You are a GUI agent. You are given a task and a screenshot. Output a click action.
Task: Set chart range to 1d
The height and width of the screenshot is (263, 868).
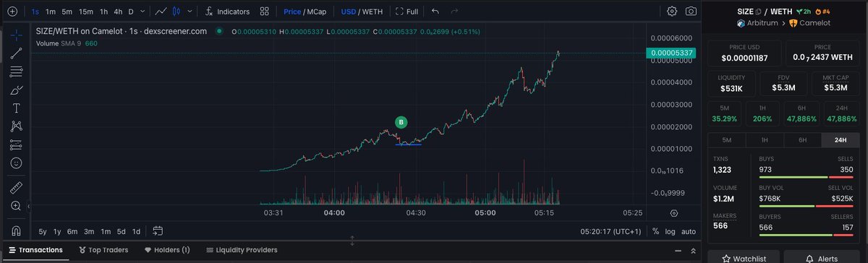136,231
